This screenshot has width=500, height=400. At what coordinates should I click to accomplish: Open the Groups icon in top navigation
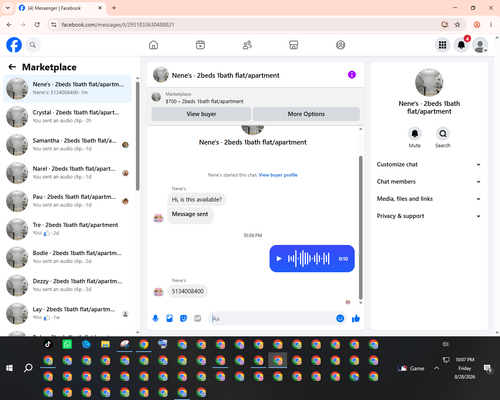[340, 45]
